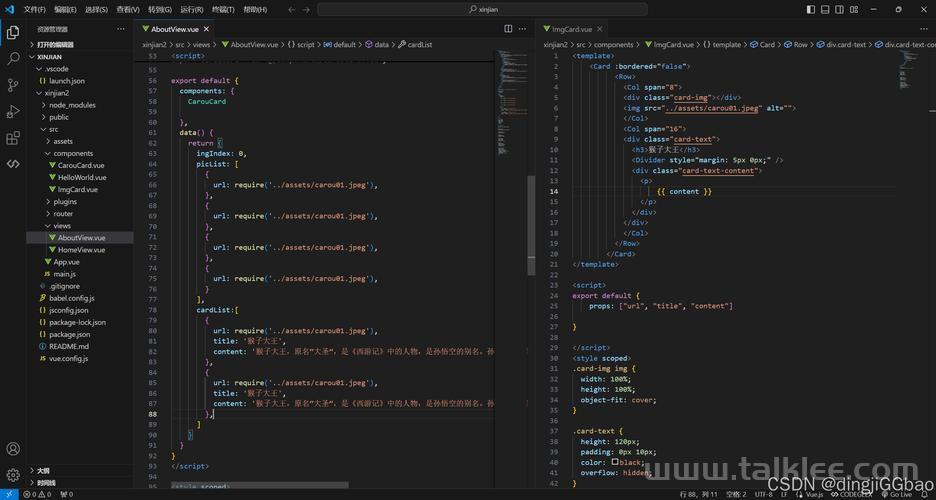Screen dimensions: 936x500
Task: Collapse the components folder
Action: pos(79,153)
